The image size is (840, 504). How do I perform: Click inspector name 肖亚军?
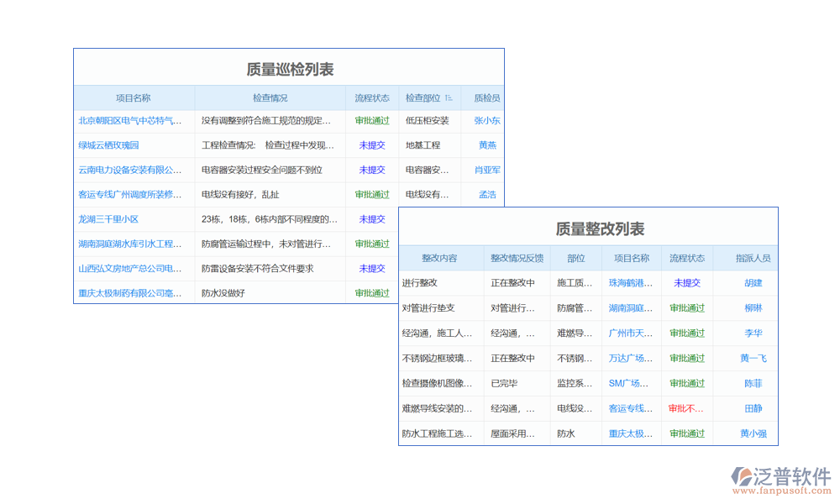486,170
